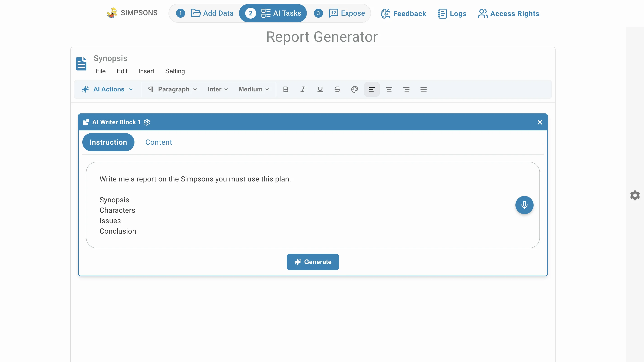Open AI Writer Block 1 settings gear
The width and height of the screenshot is (644, 362).
coord(147,122)
